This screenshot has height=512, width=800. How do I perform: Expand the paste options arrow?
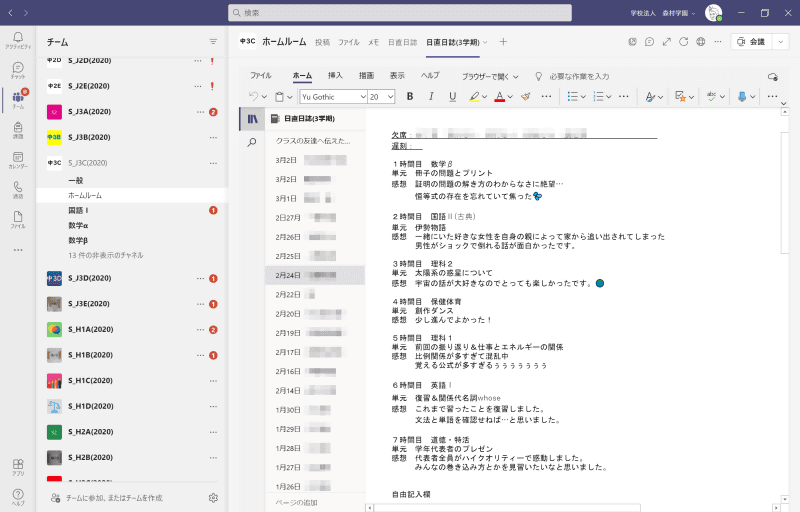tap(290, 97)
